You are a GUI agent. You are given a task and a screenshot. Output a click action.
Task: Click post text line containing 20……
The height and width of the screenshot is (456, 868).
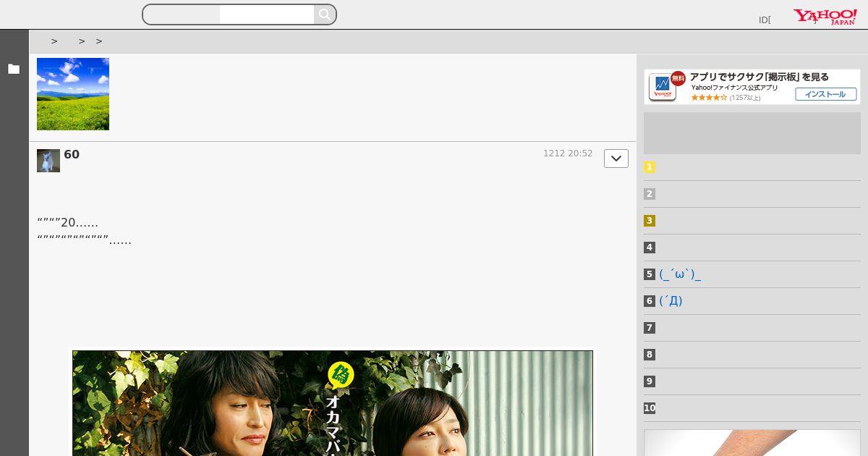(68, 222)
